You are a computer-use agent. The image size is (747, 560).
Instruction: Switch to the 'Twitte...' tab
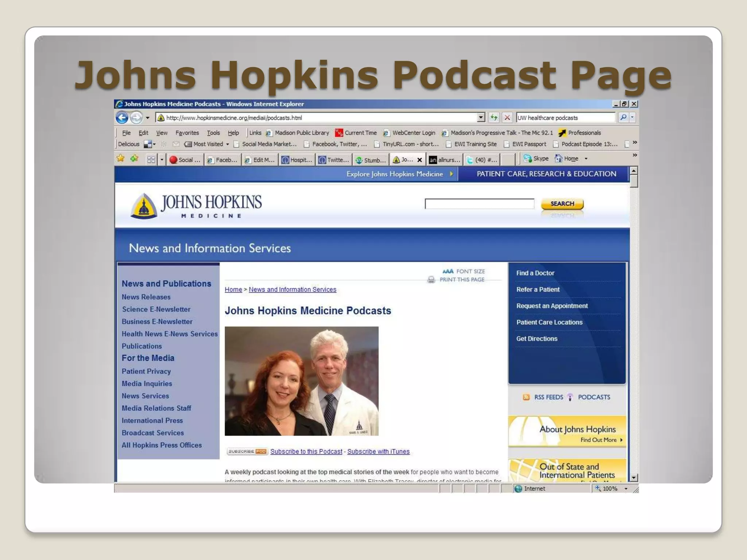tap(334, 160)
